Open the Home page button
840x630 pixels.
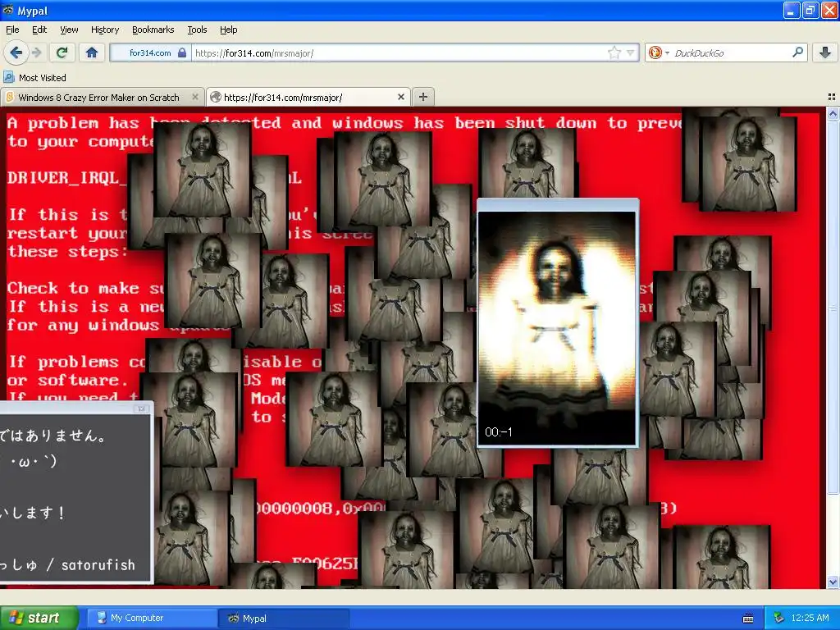click(x=92, y=52)
